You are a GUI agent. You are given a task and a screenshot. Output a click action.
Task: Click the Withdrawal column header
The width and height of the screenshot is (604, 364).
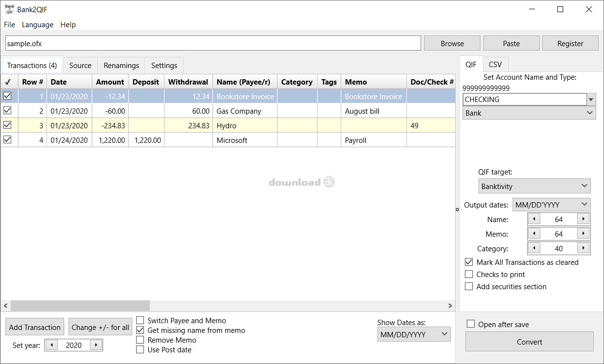point(188,82)
